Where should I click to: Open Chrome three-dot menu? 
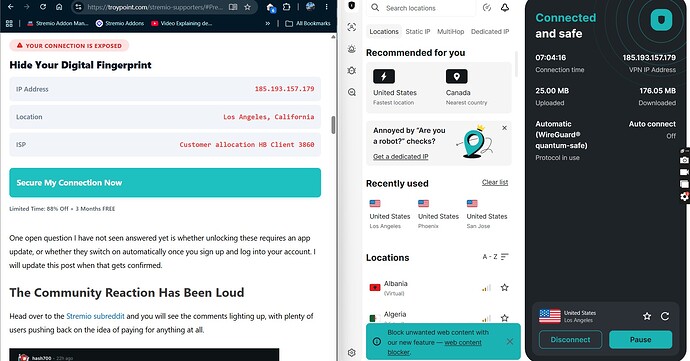coord(327,7)
